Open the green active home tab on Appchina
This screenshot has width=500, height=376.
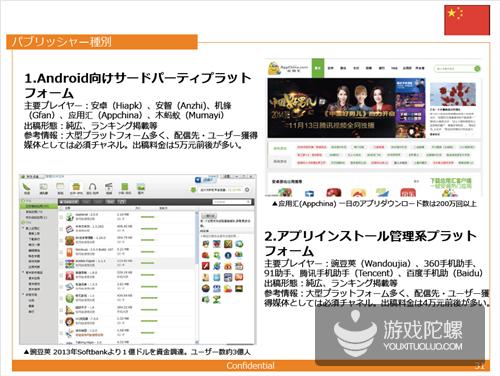[318, 68]
